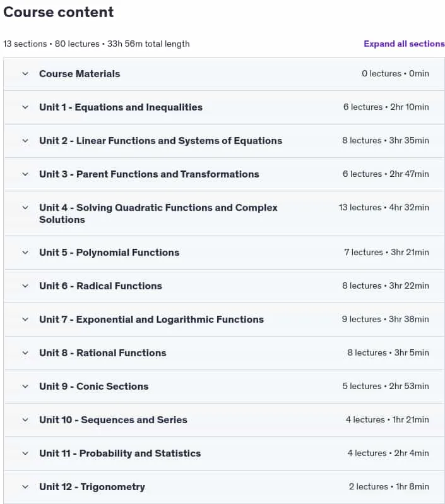Click chevron beside Unit 5 Polynomial Functions
The image size is (445, 504).
pyautogui.click(x=25, y=253)
